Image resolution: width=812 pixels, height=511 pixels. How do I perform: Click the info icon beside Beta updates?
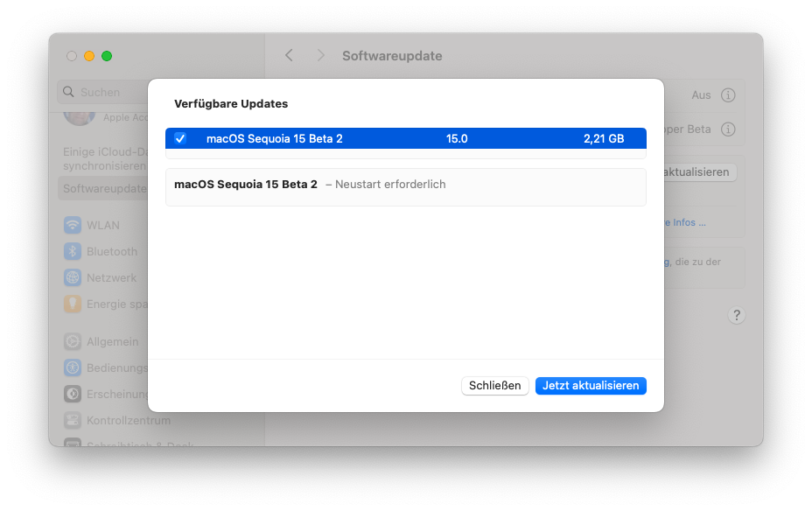tap(728, 129)
